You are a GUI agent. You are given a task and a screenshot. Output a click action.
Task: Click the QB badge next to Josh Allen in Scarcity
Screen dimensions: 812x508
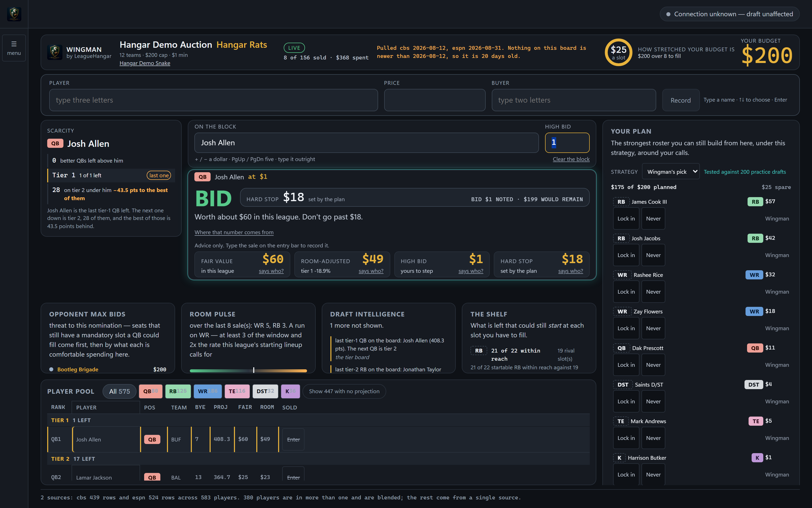pos(55,144)
